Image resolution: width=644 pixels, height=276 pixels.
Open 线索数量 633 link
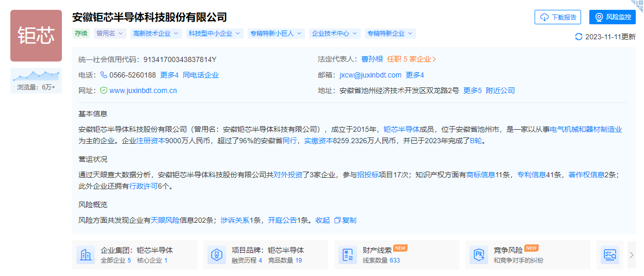click(x=381, y=260)
